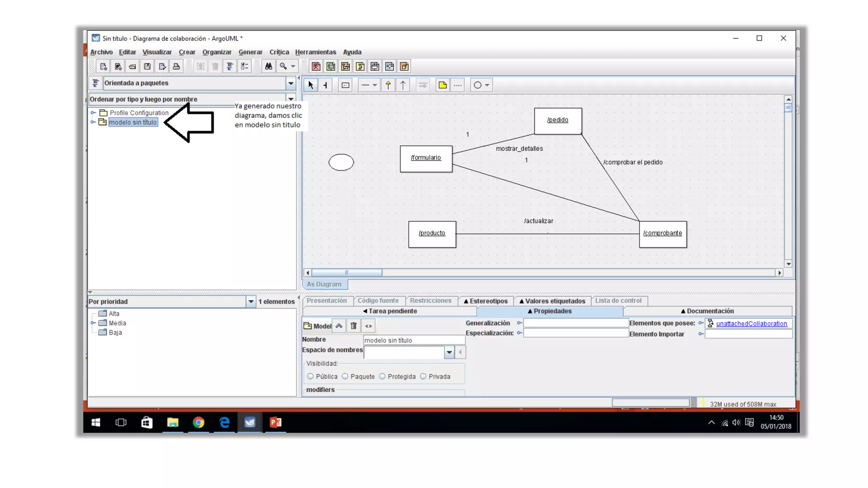Select the Pública visibility radio button
The height and width of the screenshot is (488, 868).
[311, 377]
